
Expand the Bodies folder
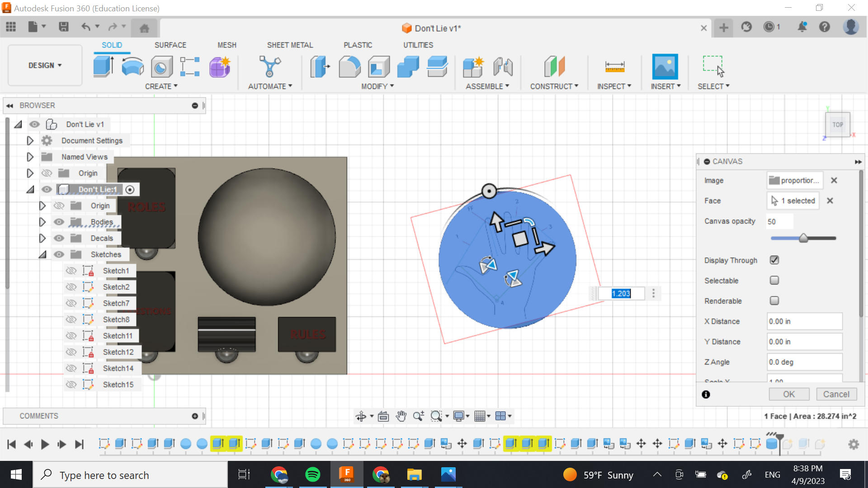[42, 222]
